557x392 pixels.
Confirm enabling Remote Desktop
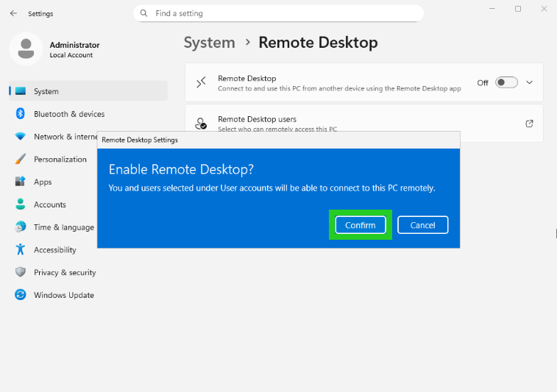(x=361, y=225)
